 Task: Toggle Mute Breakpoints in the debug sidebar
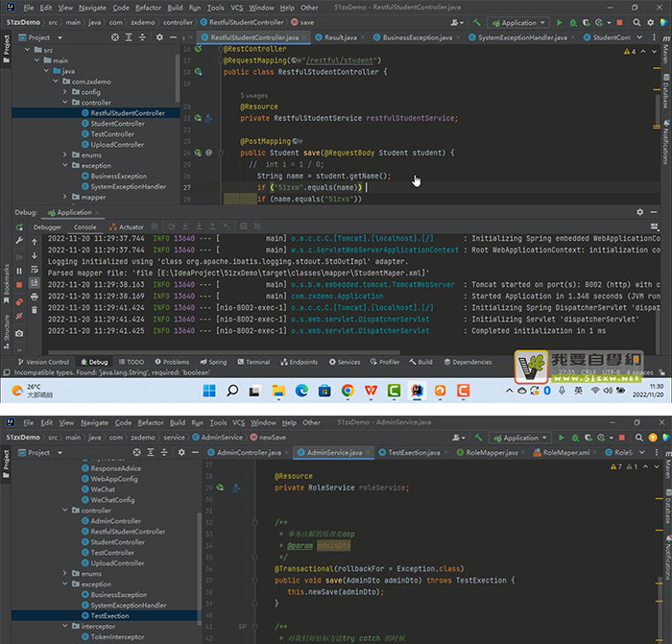19,316
